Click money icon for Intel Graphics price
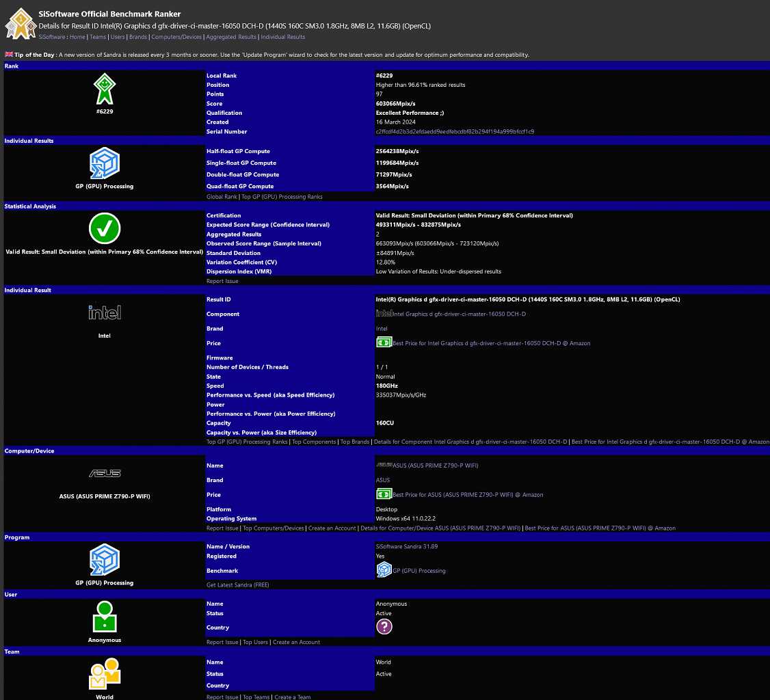 pyautogui.click(x=384, y=342)
